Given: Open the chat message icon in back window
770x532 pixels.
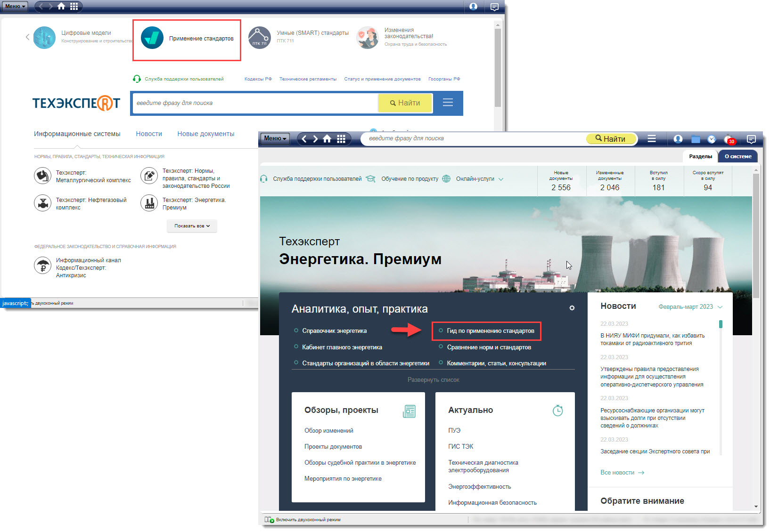Looking at the screenshot, I should [x=494, y=7].
